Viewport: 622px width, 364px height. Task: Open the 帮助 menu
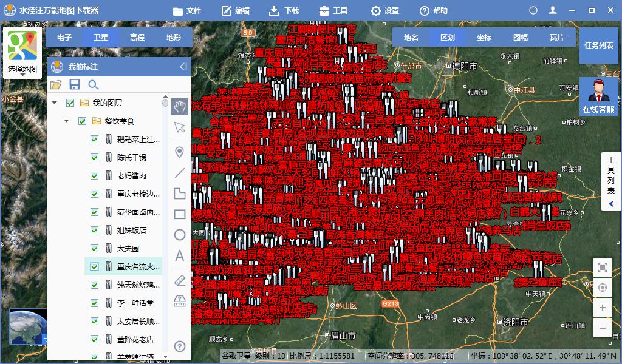pos(434,11)
